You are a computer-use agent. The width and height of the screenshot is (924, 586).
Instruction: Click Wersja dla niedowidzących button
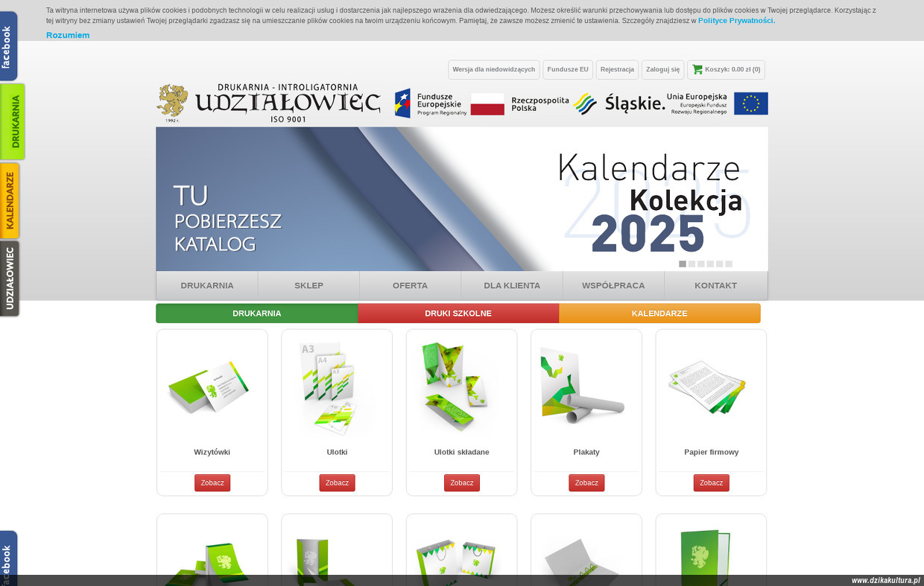pyautogui.click(x=494, y=69)
